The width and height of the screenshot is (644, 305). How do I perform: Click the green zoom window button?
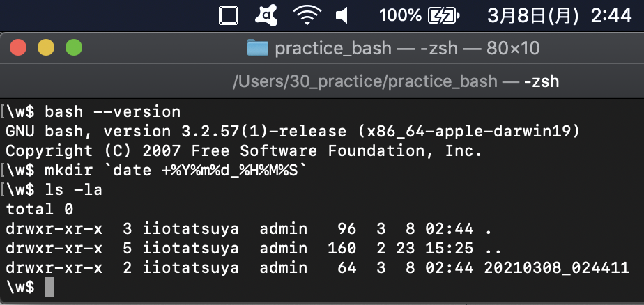point(73,48)
